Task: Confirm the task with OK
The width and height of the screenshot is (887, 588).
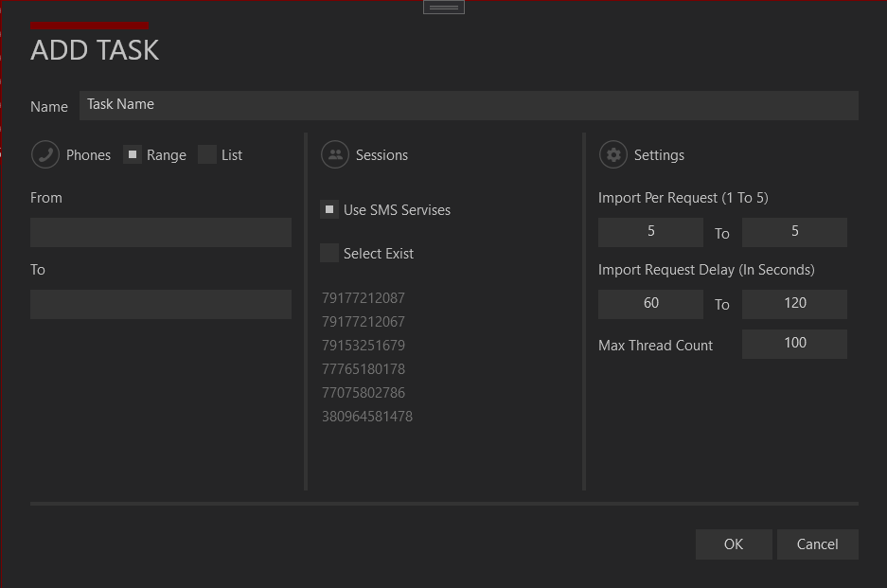Action: click(734, 544)
